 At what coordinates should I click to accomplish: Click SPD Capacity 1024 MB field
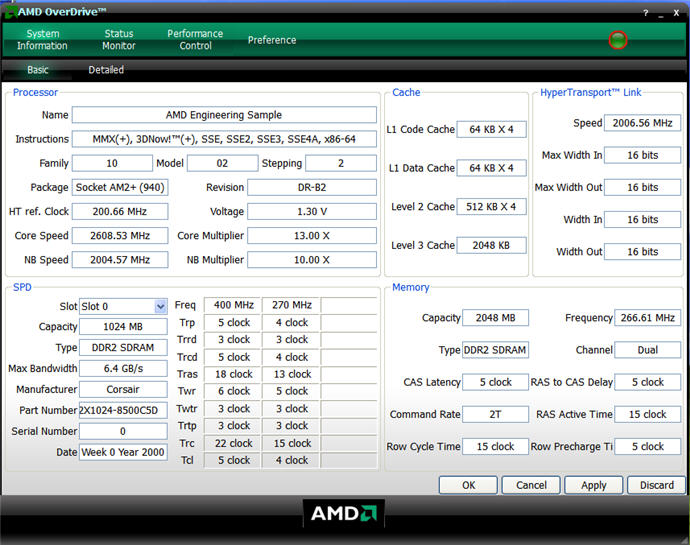tap(123, 327)
